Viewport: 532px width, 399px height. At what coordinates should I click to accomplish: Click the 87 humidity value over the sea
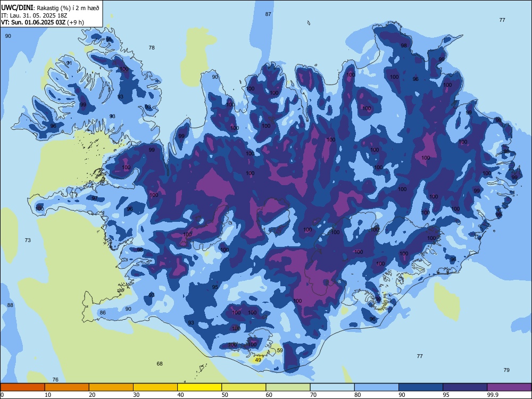(x=268, y=14)
